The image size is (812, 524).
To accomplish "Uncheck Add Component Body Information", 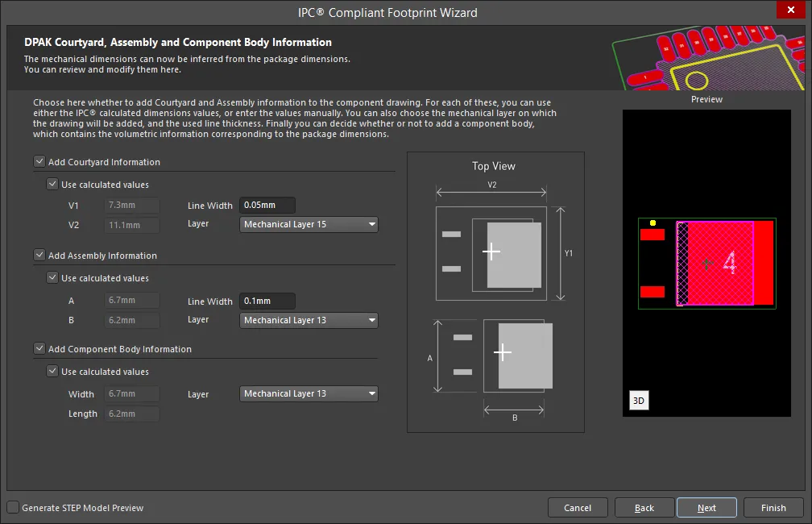I will click(39, 348).
